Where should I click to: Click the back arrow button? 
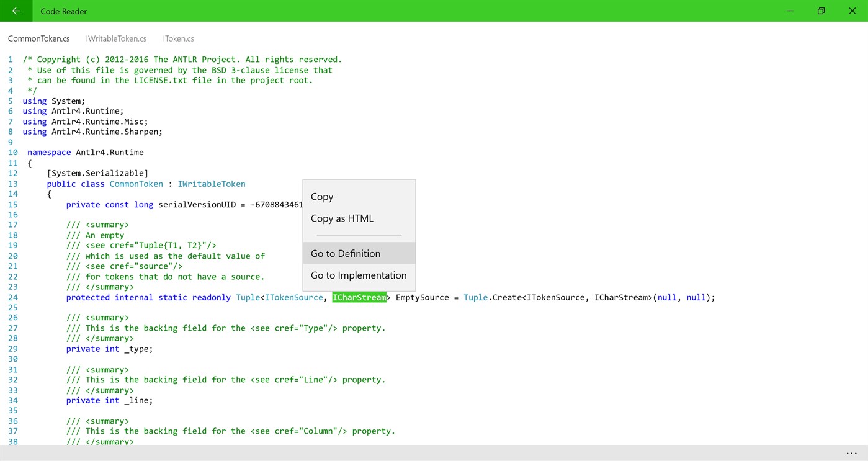(16, 11)
